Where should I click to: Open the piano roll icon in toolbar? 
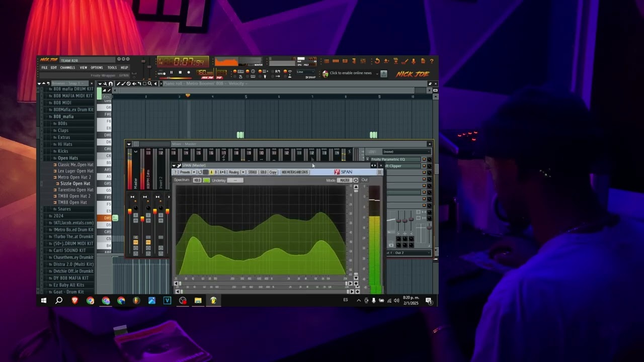tap(345, 61)
